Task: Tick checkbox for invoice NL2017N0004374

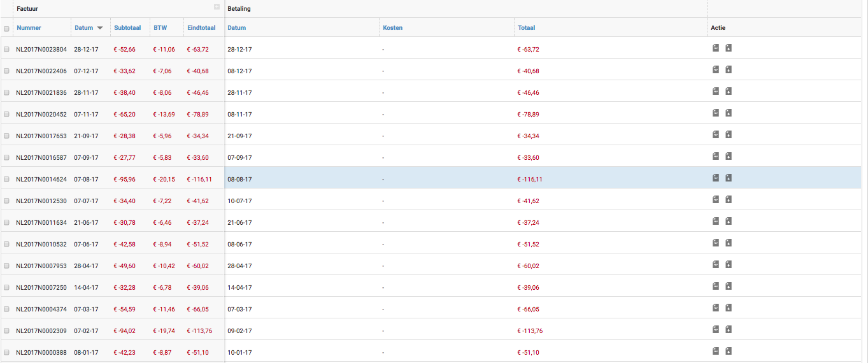Action: click(x=6, y=309)
